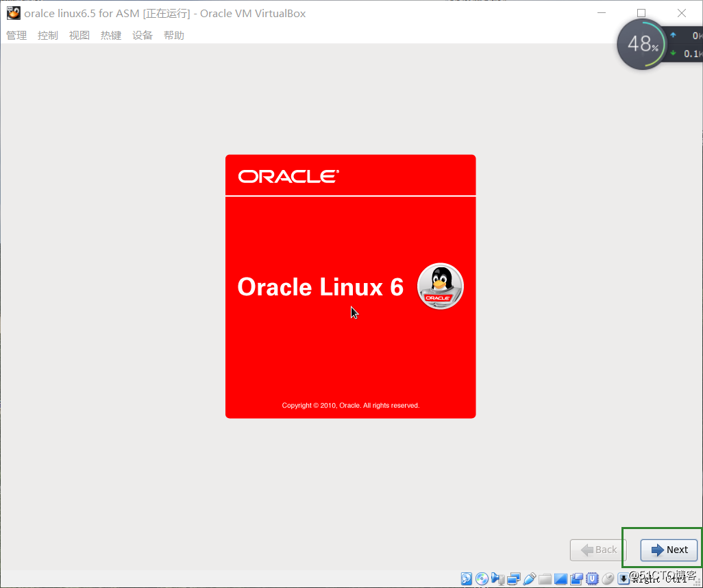This screenshot has height=588, width=703.
Task: Open the 视图 menu
Action: (79, 36)
